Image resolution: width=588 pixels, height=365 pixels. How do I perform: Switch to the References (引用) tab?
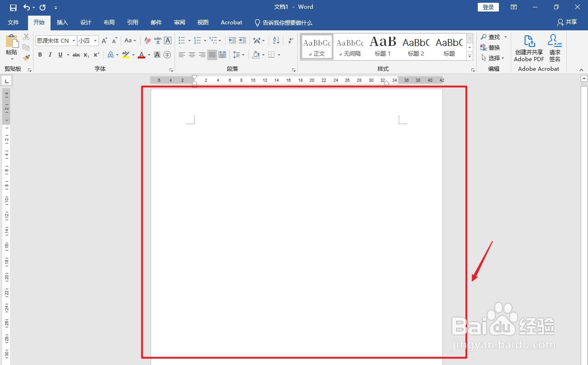click(133, 22)
